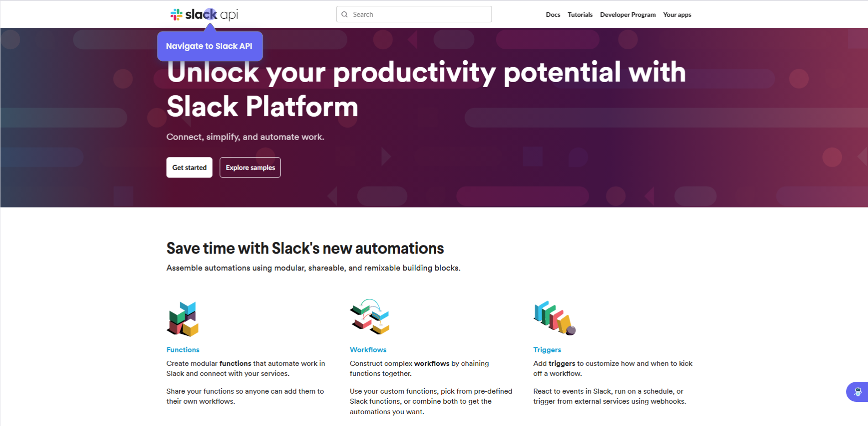Click the Triggers dominoes illustration
The height and width of the screenshot is (426, 868).
click(554, 318)
